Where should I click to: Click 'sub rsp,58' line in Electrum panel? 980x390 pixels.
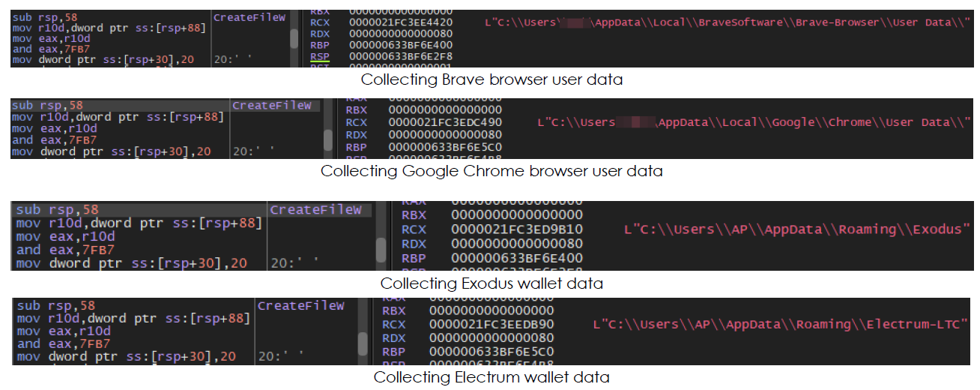tap(56, 305)
